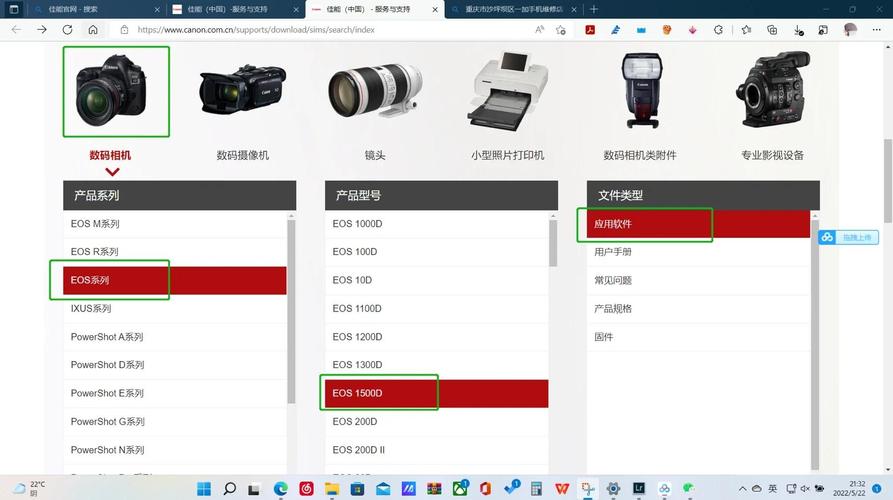
Task: Pick model EOS 1100D
Action: click(437, 309)
